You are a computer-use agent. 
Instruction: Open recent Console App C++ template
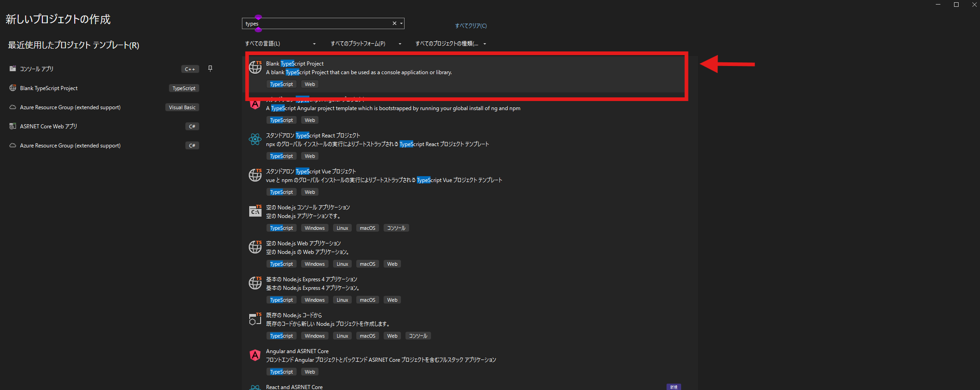(104, 69)
